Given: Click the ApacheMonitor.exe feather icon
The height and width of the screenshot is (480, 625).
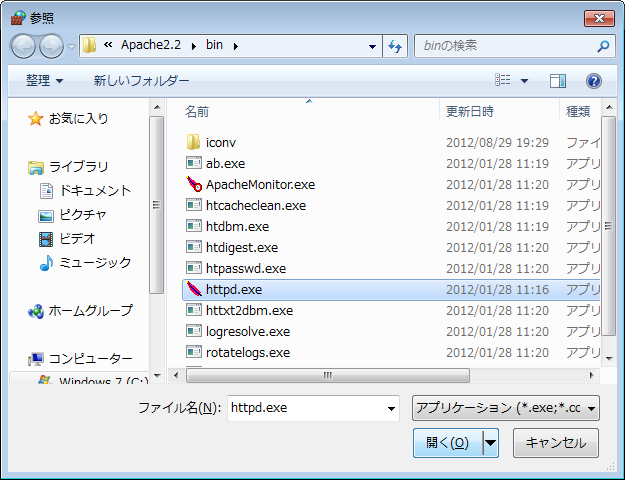Looking at the screenshot, I should click(x=194, y=184).
